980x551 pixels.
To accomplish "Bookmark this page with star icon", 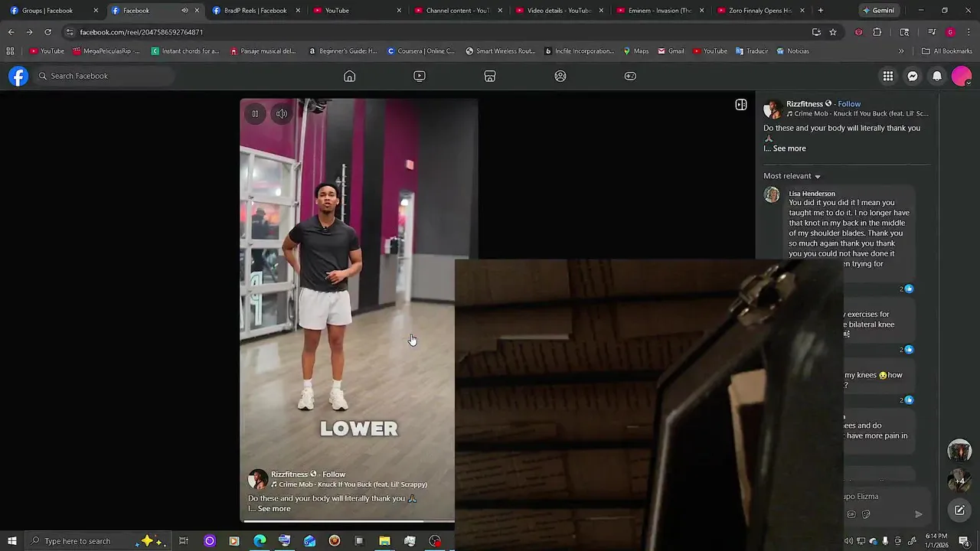I will [x=833, y=32].
